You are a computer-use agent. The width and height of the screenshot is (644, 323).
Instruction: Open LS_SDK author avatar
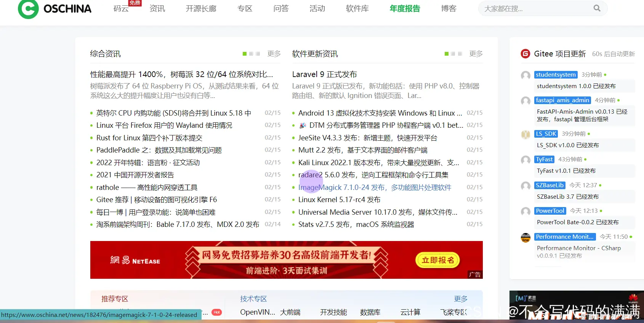tap(525, 134)
